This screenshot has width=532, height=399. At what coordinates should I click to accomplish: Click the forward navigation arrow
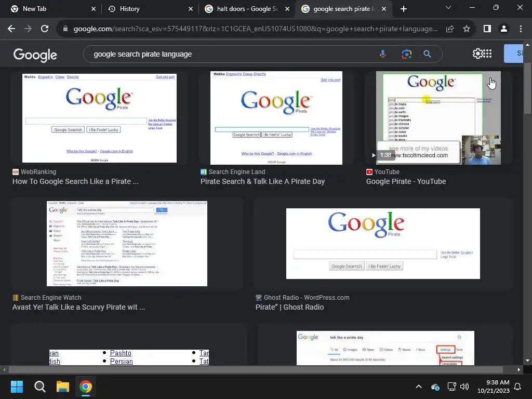click(x=28, y=29)
